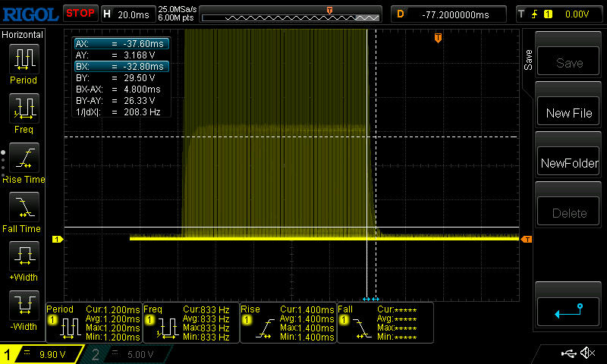Screen dimensions: 607x364
Task: Click the trigger level 0.00V readout
Action: 577,14
